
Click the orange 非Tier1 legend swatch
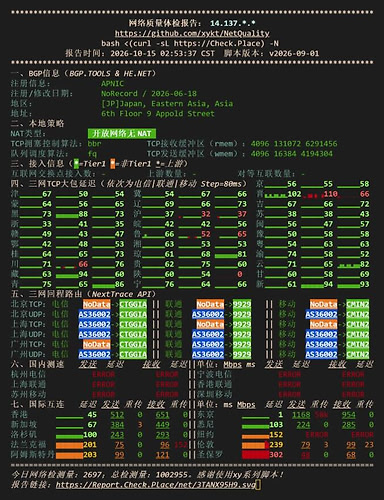[113, 164]
